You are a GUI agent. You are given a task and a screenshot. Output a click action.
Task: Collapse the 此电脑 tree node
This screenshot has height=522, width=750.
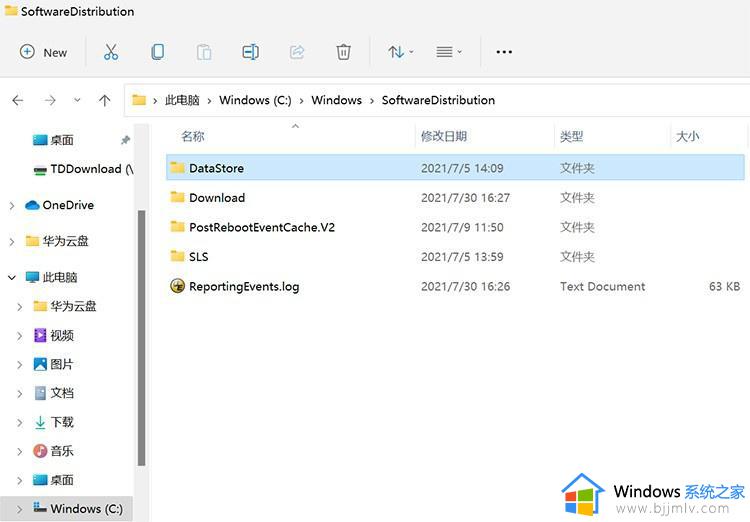[12, 278]
